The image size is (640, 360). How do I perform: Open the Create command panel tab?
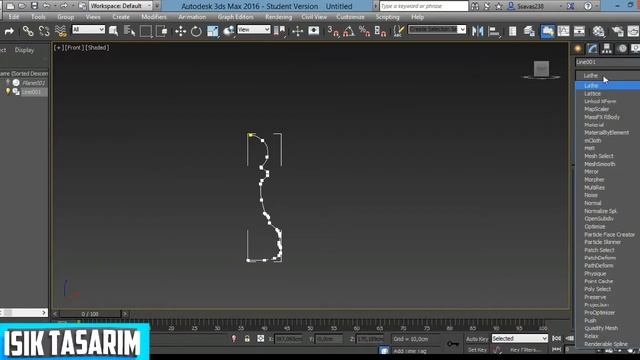click(578, 49)
